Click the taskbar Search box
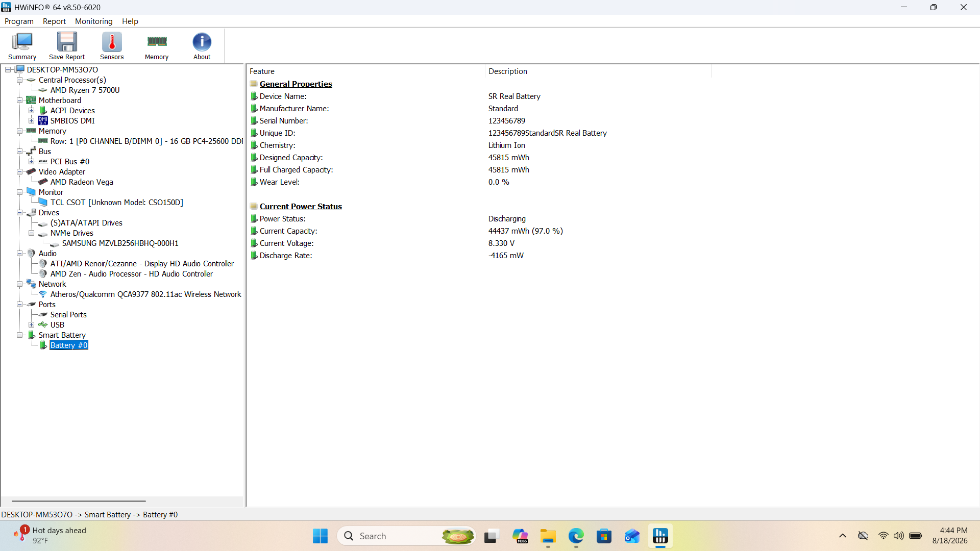The height and width of the screenshot is (551, 980). pos(406,536)
